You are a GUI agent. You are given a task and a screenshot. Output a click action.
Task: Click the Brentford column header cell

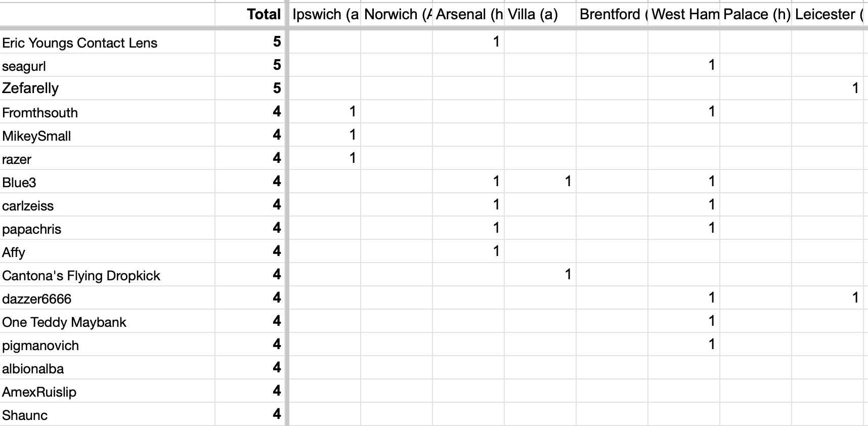[x=612, y=14]
